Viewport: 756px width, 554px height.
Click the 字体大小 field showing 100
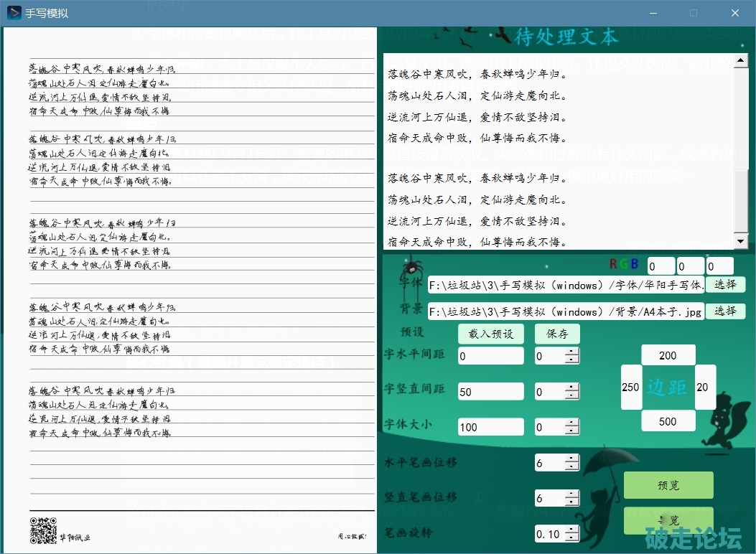(490, 427)
